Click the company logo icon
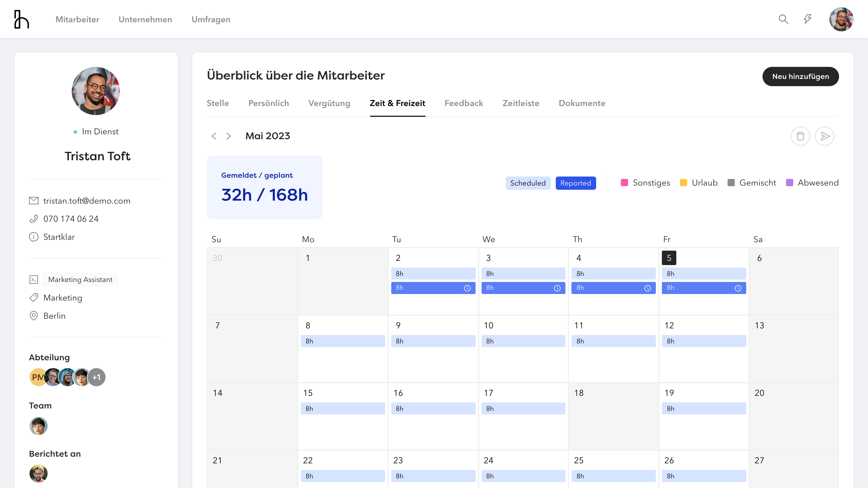This screenshot has height=488, width=868. click(x=22, y=19)
